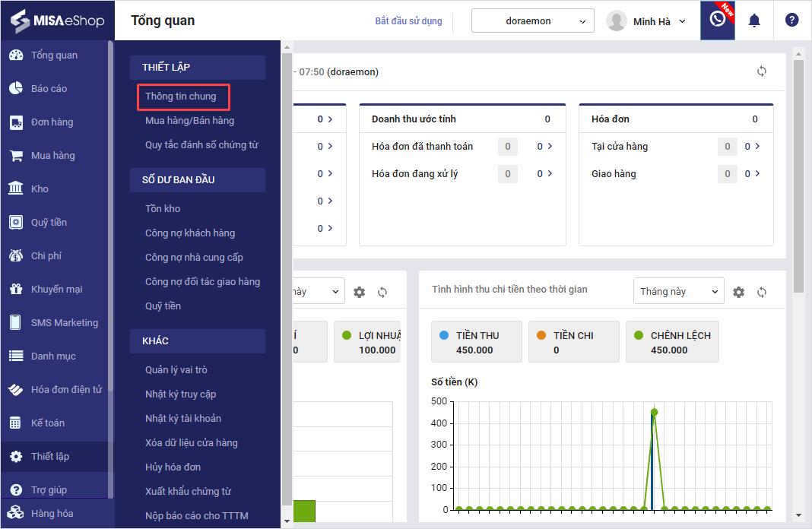The width and height of the screenshot is (812, 529).
Task: Open Báo cáo in the sidebar
Action: pos(49,89)
